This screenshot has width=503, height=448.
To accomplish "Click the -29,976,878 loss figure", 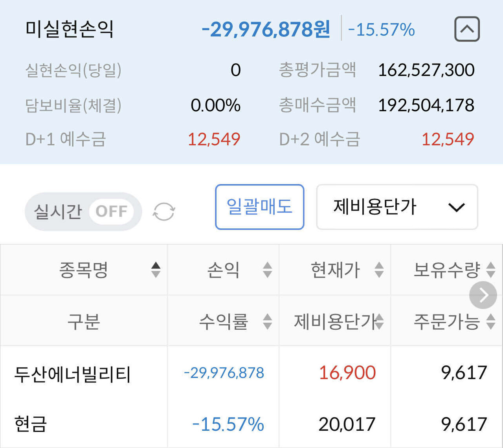I will 224,374.
